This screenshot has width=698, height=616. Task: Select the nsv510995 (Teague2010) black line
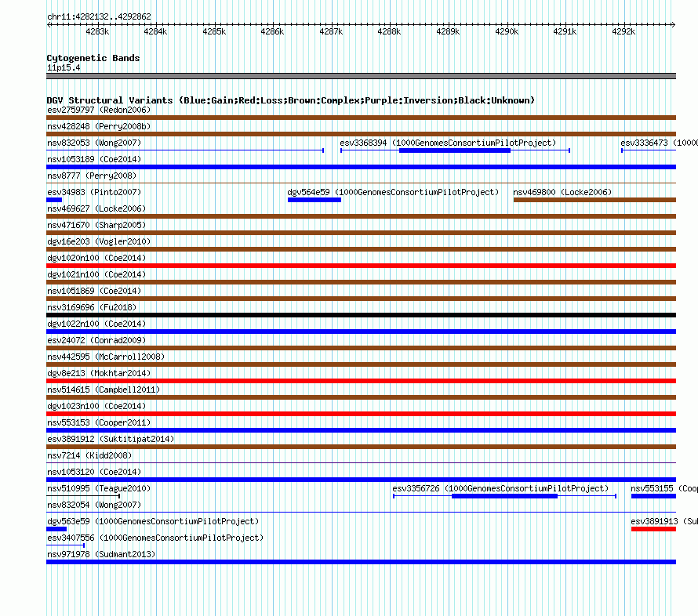click(83, 496)
